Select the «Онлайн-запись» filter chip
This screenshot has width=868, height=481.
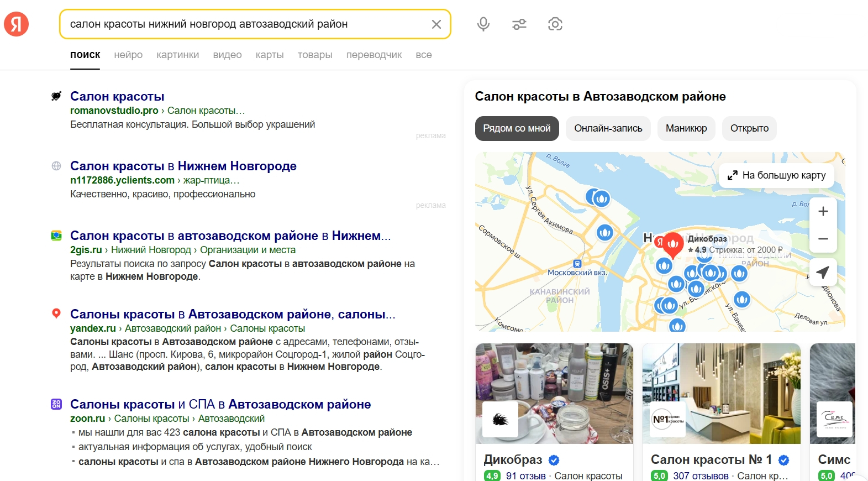coord(608,128)
